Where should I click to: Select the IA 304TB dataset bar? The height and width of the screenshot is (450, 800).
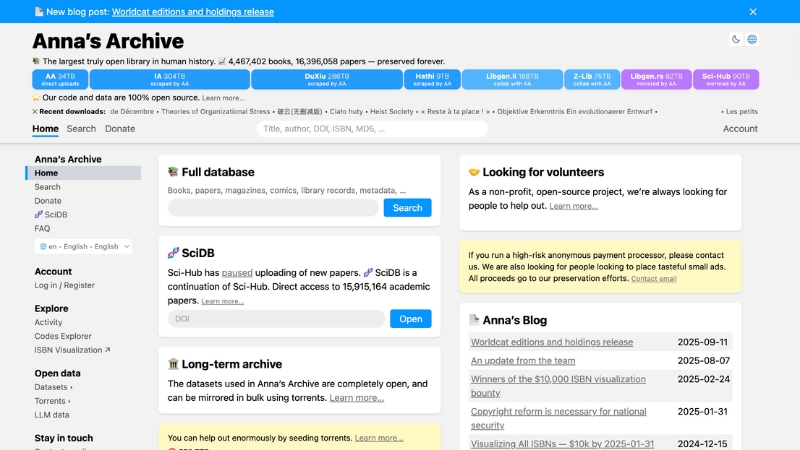point(170,79)
